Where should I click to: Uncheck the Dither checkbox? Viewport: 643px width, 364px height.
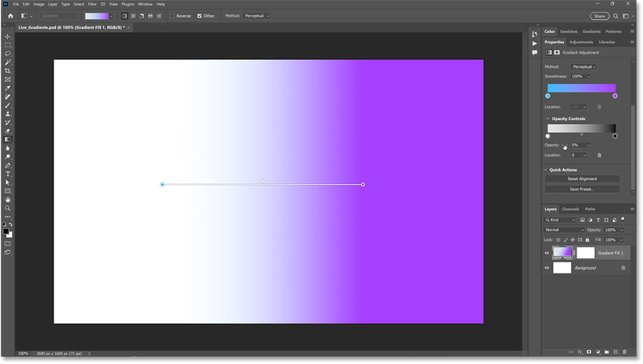[199, 15]
